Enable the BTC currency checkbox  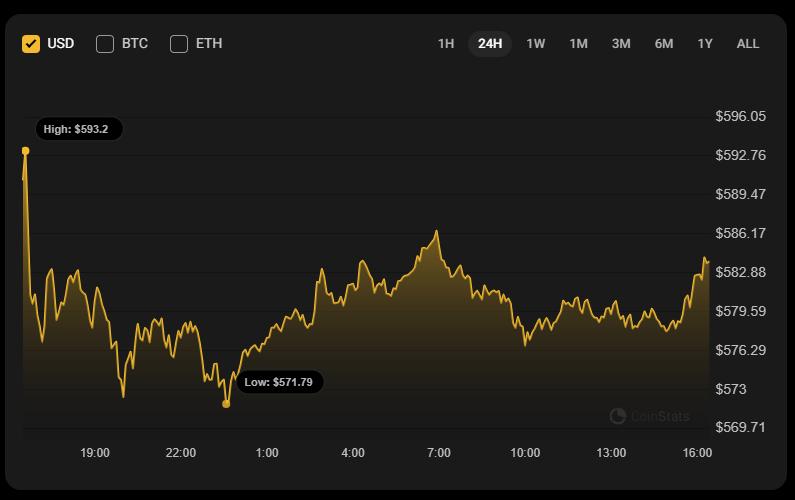tap(105, 43)
